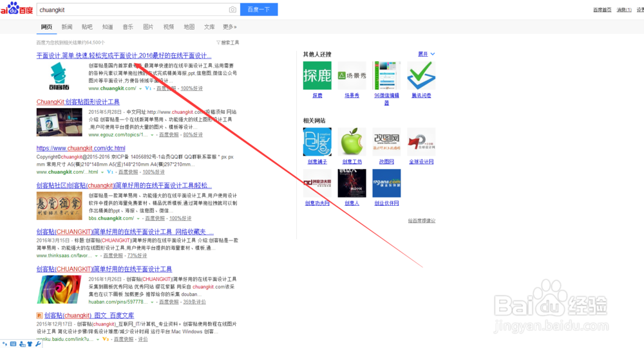Go to the 文库 tab
This screenshot has height=348, width=644.
[x=209, y=27]
